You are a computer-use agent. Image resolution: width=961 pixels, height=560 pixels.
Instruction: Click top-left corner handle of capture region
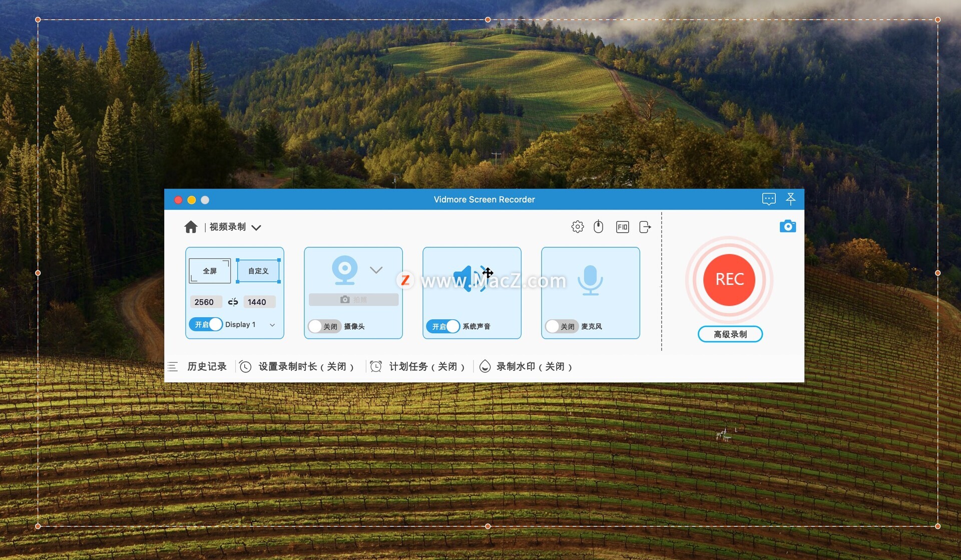(38, 20)
